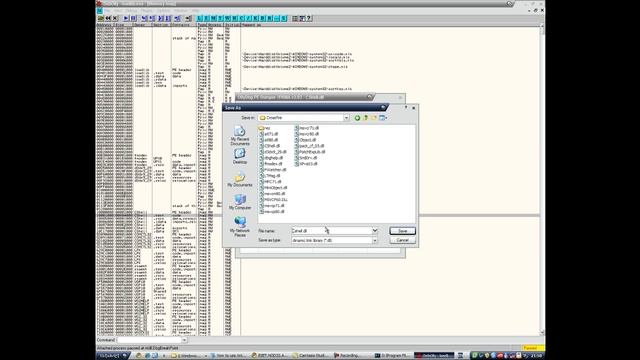Open the File menu in OllyDbg
Viewport: 640px width, 360px height.
point(108,11)
